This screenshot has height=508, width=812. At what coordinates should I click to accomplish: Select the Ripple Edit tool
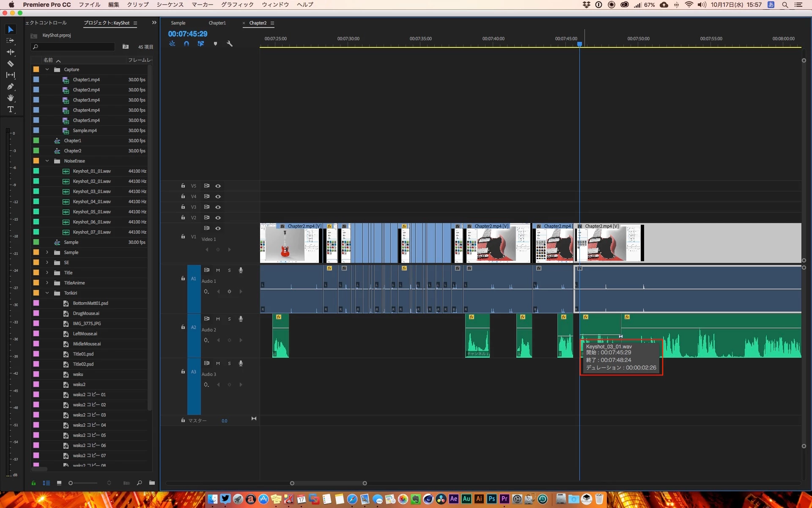pos(11,52)
